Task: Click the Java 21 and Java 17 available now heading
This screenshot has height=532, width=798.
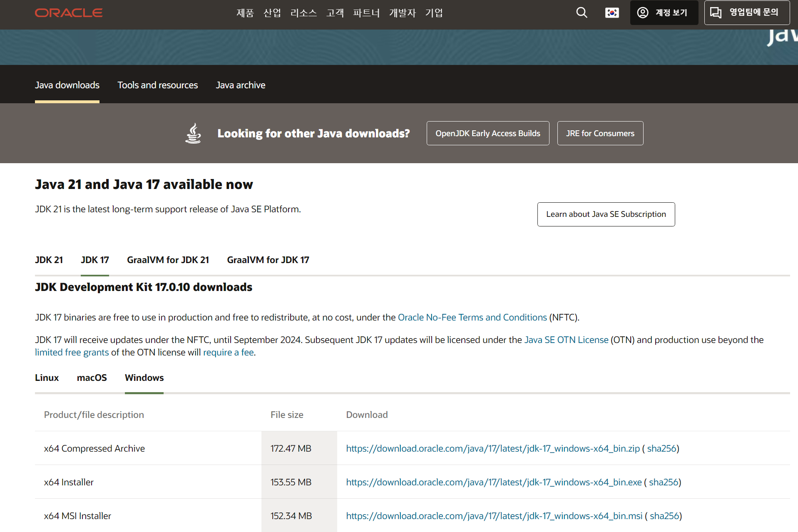Action: pos(144,184)
